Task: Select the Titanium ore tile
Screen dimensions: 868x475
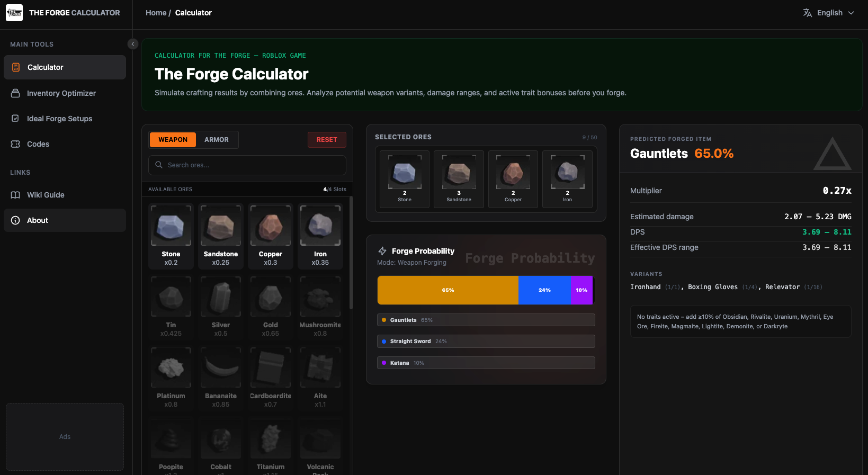Action: tap(271, 446)
